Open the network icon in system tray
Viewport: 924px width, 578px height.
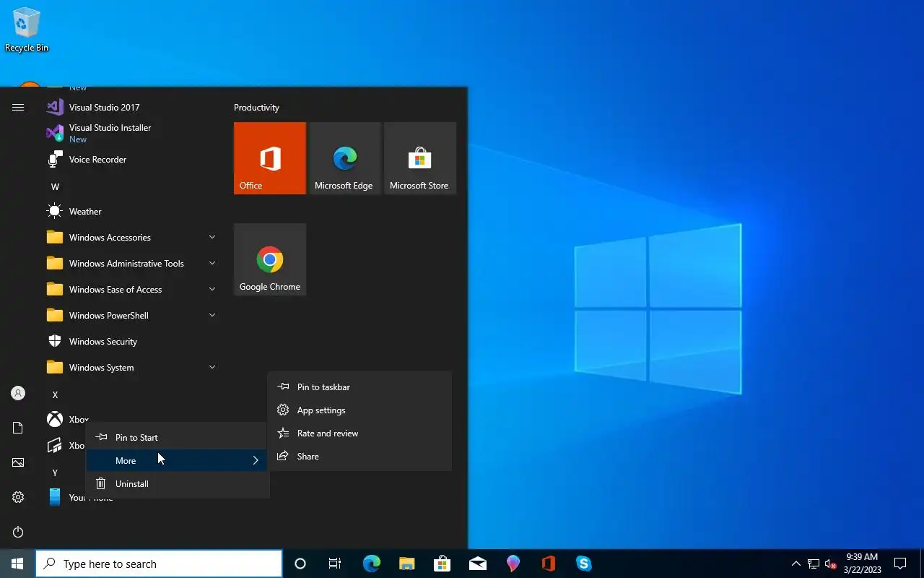(x=813, y=564)
